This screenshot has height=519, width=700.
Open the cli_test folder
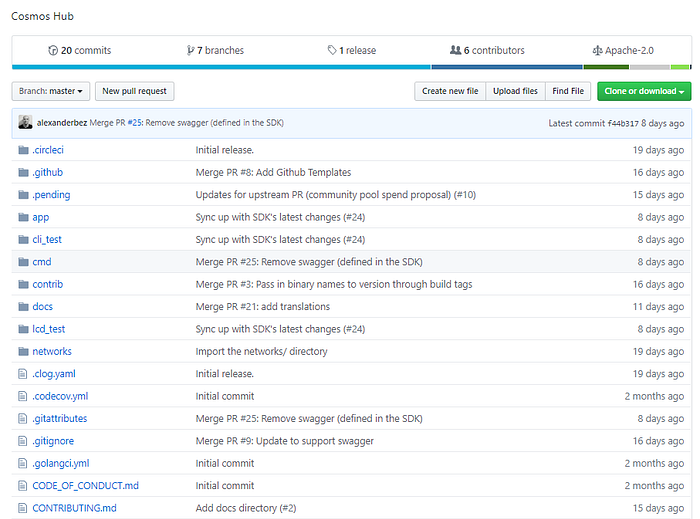[47, 240]
